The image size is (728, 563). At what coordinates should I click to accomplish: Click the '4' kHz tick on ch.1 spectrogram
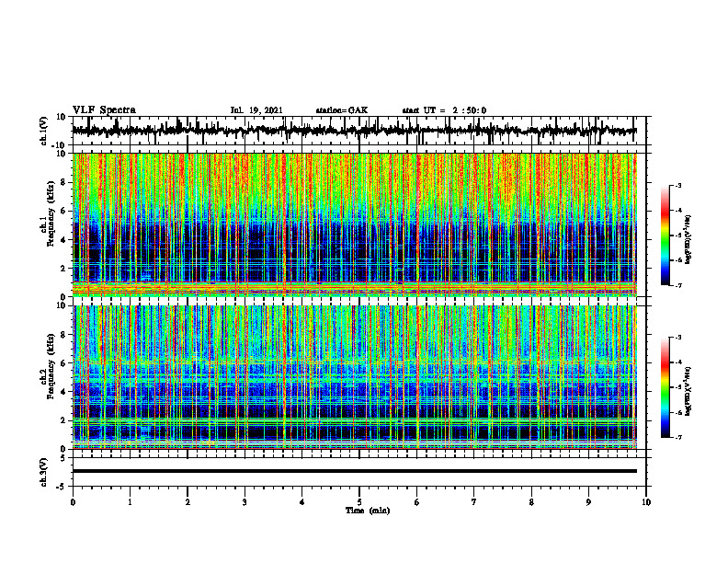[64, 240]
